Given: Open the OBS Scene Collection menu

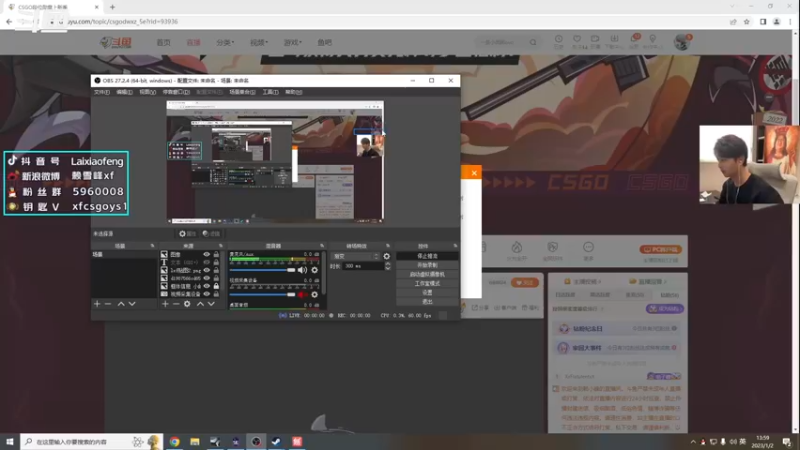Looking at the screenshot, I should click(x=242, y=92).
